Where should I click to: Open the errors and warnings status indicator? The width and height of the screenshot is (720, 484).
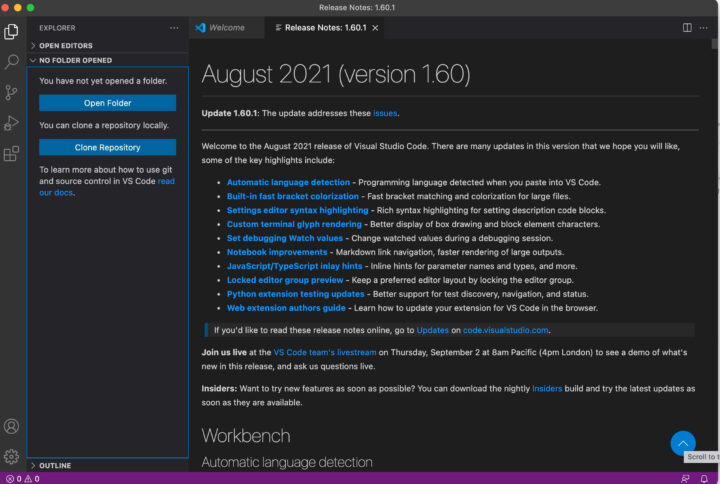pos(22,479)
